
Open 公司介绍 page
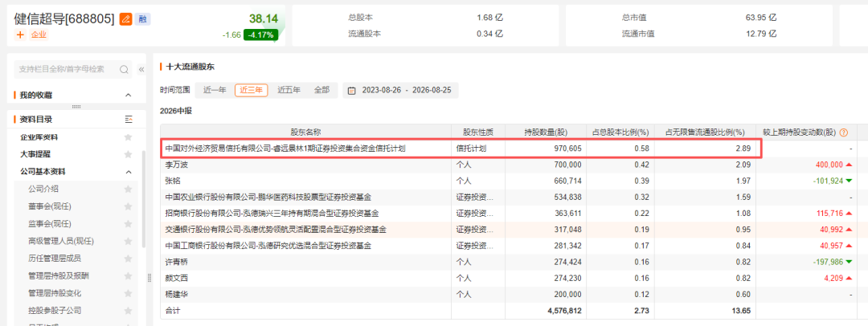(x=43, y=189)
